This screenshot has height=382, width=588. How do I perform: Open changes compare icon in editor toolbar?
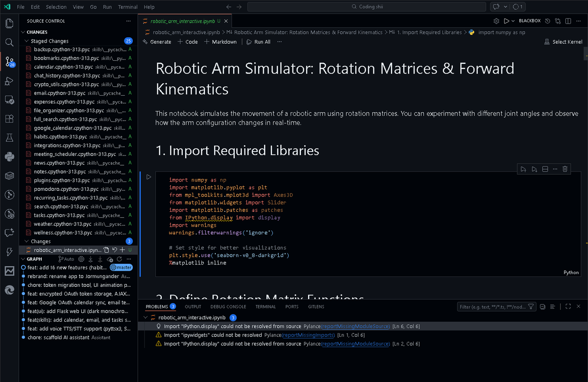(x=558, y=21)
